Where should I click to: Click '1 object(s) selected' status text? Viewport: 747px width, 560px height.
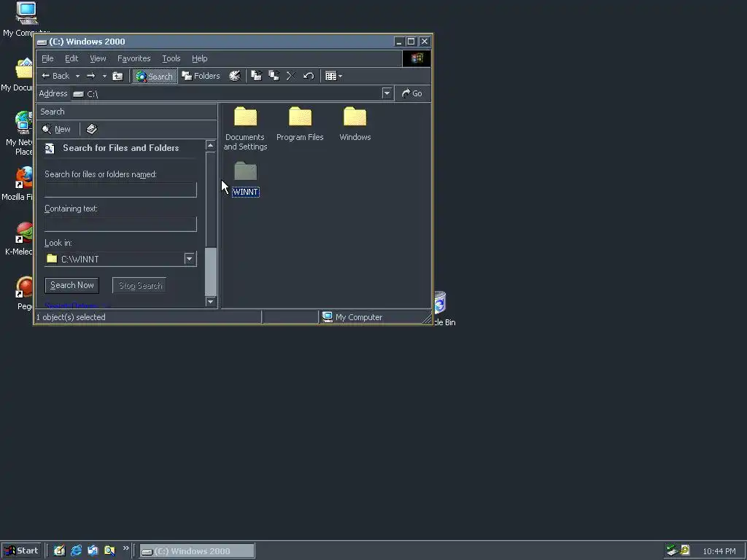tap(71, 317)
